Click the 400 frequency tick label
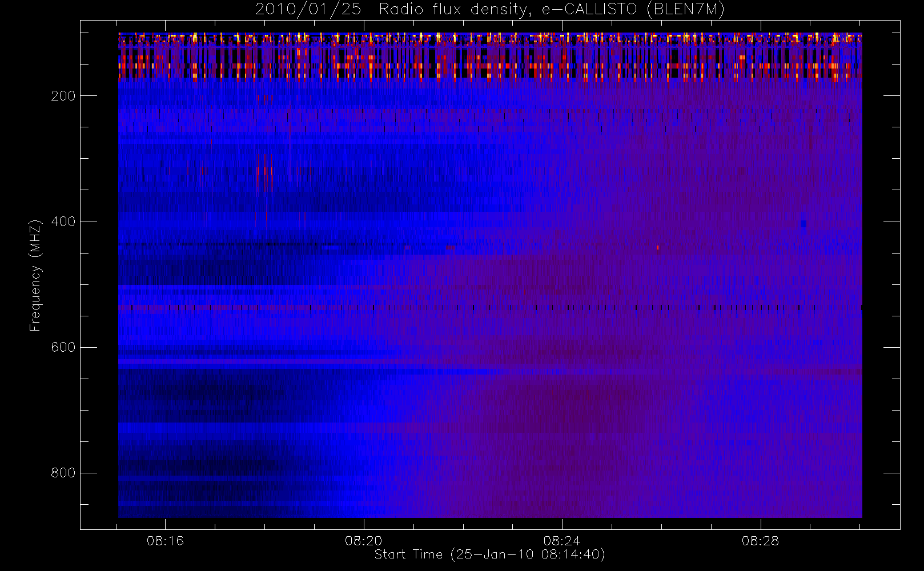Viewport: 924px width, 571px height. click(x=63, y=222)
